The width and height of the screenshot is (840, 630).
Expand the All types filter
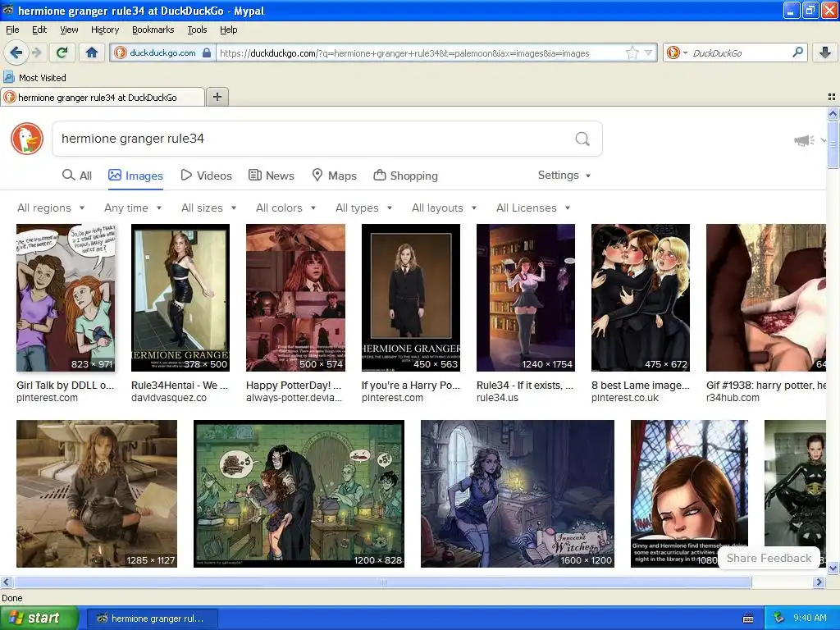click(x=363, y=208)
